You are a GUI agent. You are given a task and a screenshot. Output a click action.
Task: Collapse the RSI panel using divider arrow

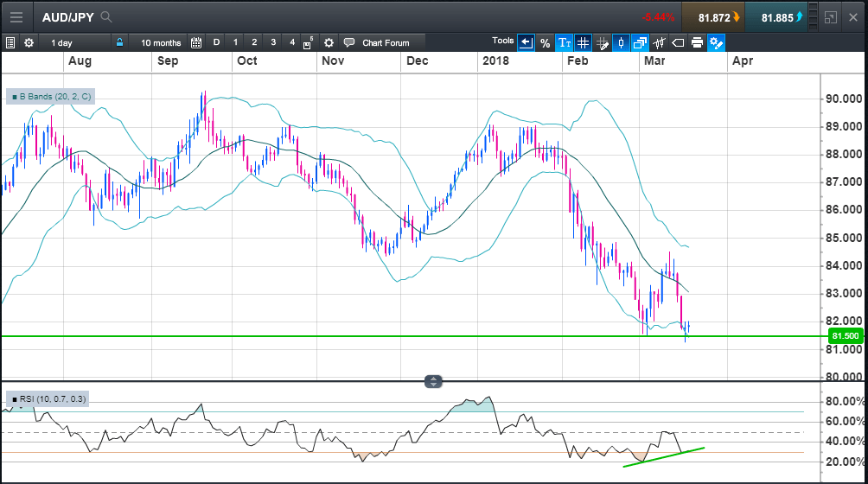pos(433,381)
